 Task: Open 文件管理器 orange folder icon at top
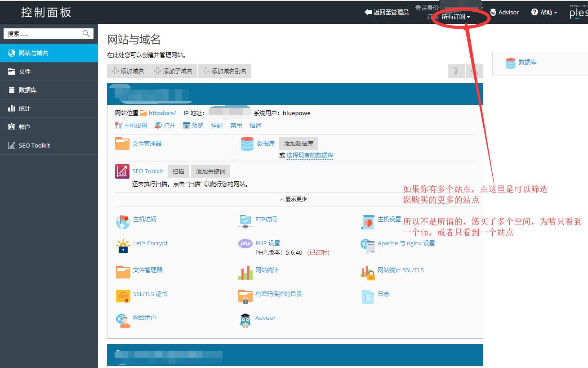click(122, 144)
